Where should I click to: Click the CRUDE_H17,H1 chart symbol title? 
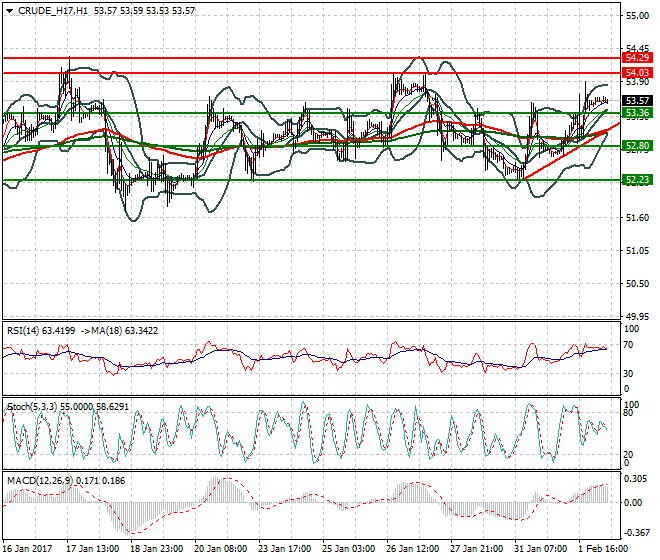50,10
